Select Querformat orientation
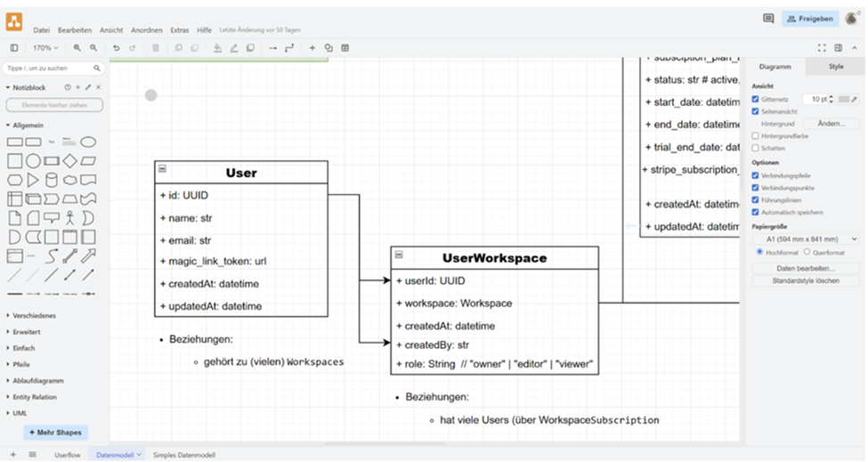 pyautogui.click(x=807, y=253)
